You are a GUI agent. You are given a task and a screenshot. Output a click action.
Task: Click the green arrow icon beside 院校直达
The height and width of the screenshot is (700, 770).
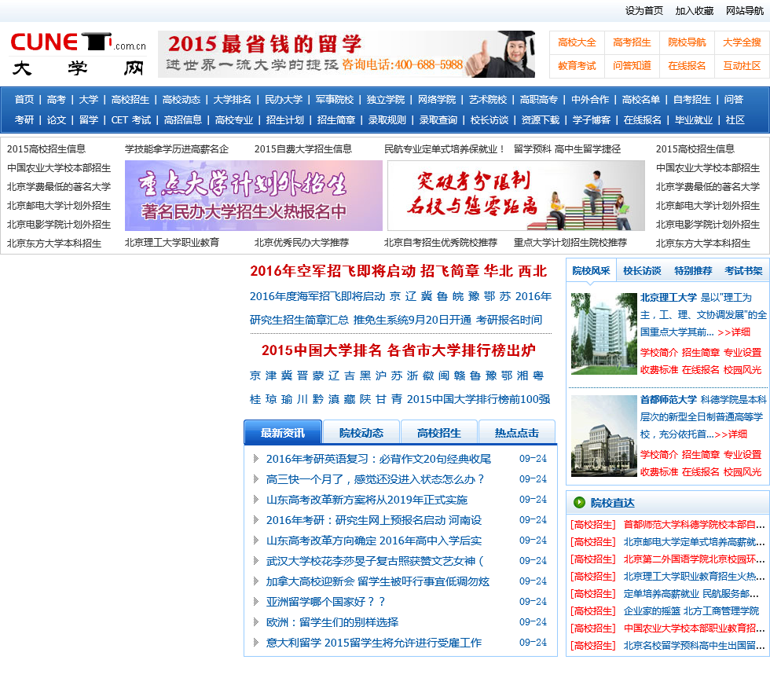579,502
